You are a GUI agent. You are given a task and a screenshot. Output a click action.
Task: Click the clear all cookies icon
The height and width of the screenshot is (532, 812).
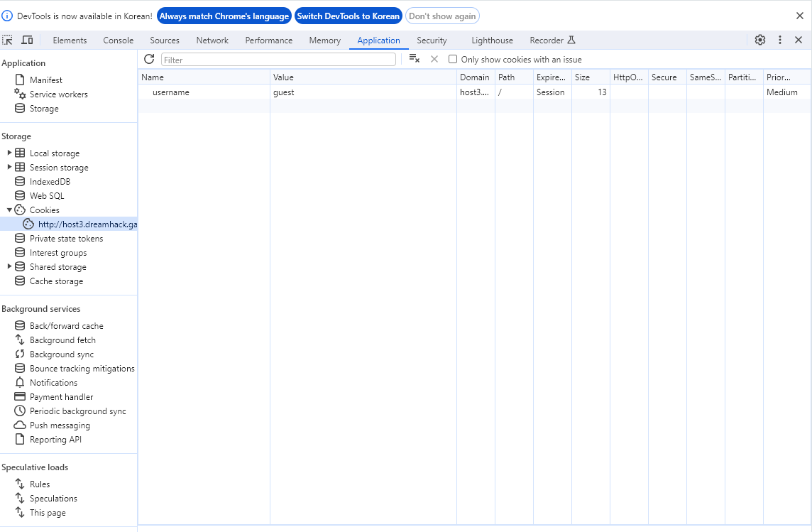point(415,59)
